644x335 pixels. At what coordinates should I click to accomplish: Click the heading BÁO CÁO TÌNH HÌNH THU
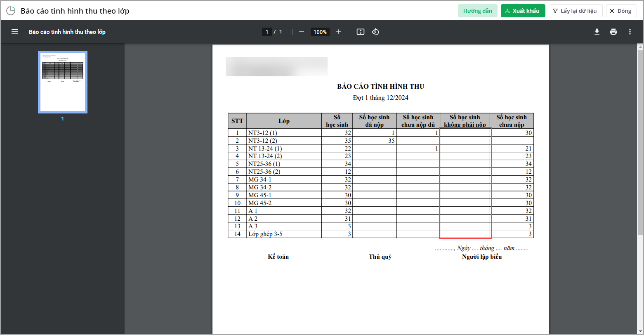[381, 86]
